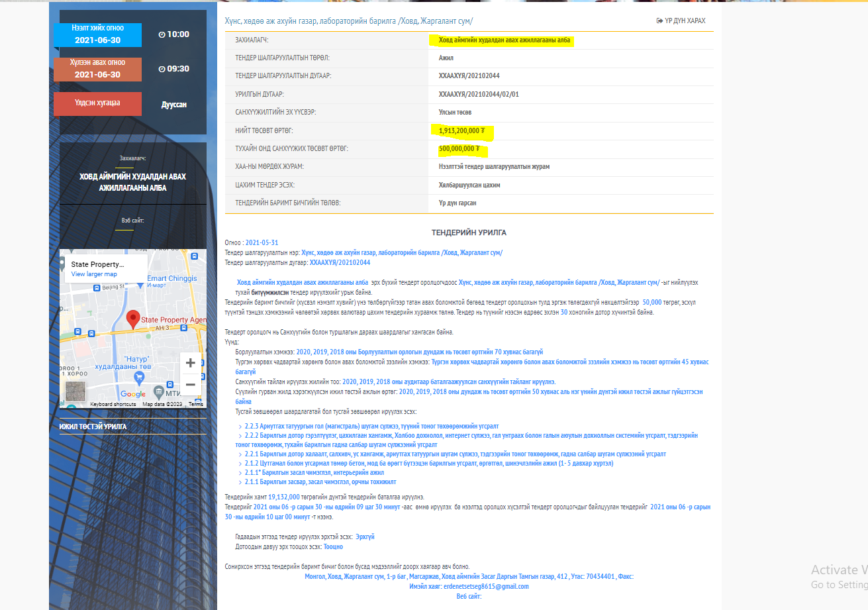The image size is (868, 610).
Task: Click the Нээлт хийх огноо date badge
Action: [97, 35]
